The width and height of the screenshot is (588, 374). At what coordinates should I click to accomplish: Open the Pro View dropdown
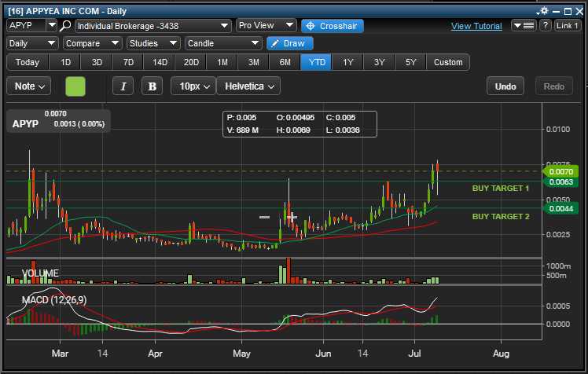266,25
